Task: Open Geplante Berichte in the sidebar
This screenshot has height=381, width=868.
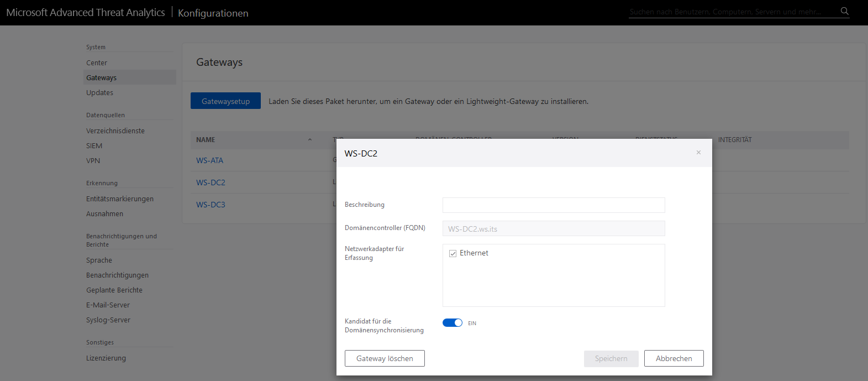Action: click(114, 290)
